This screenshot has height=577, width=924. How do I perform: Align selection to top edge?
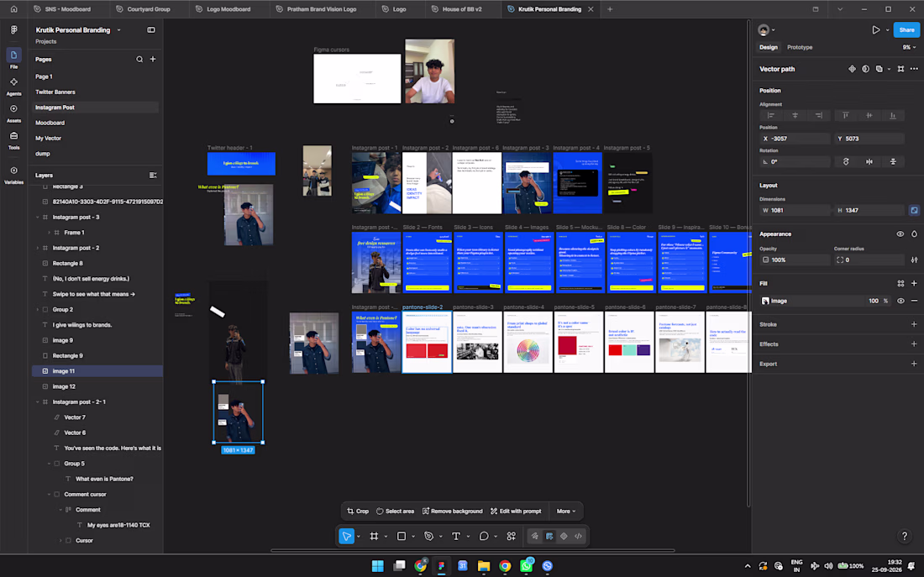[846, 116]
